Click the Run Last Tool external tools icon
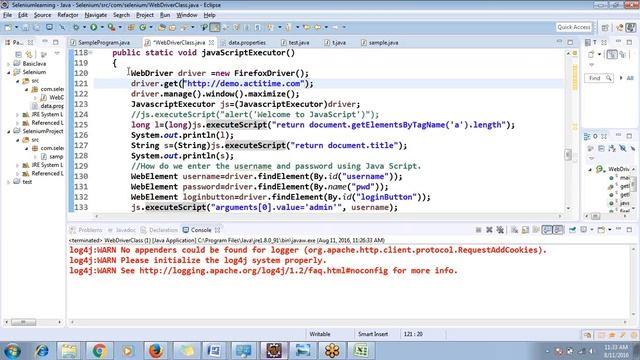Screen dimensions: 640x360 coord(111,27)
